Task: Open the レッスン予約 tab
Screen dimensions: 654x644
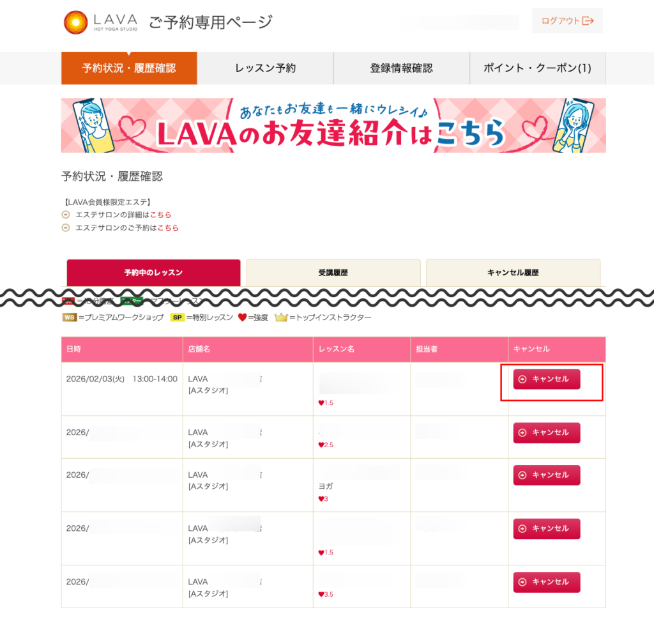Action: pos(265,68)
